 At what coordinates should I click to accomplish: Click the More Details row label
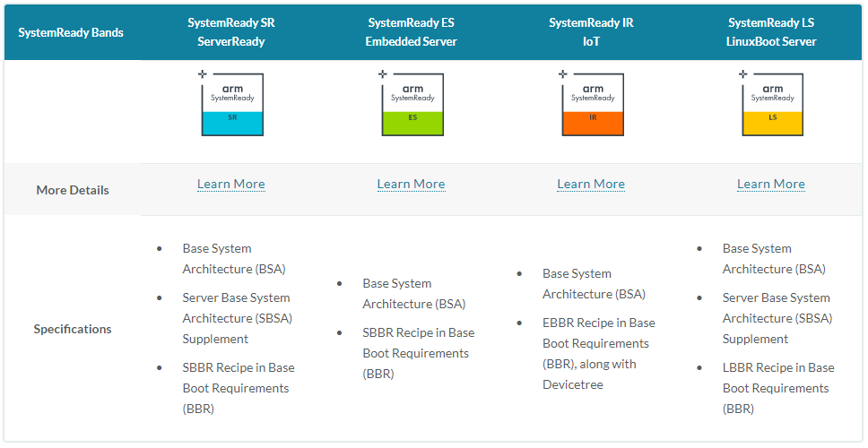[x=73, y=190]
